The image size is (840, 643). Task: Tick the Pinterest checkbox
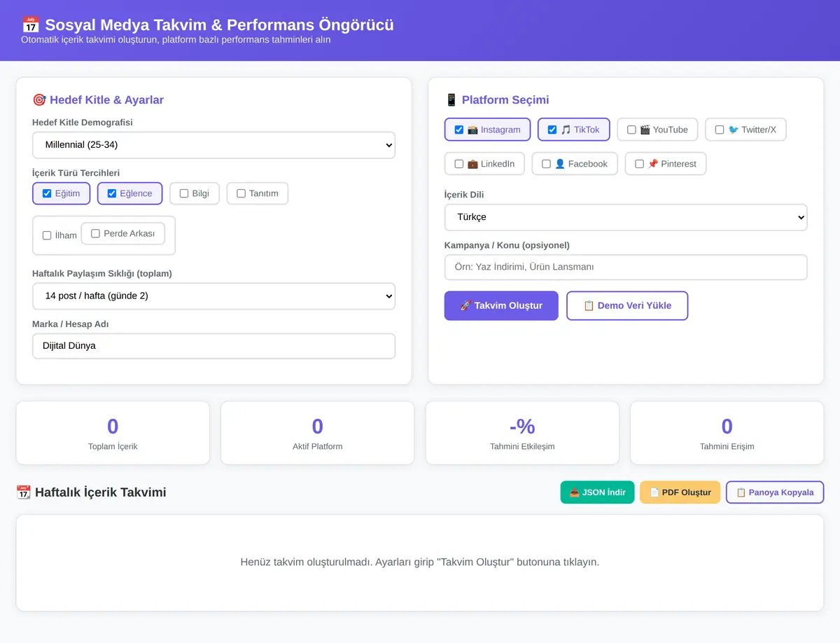pyautogui.click(x=639, y=164)
